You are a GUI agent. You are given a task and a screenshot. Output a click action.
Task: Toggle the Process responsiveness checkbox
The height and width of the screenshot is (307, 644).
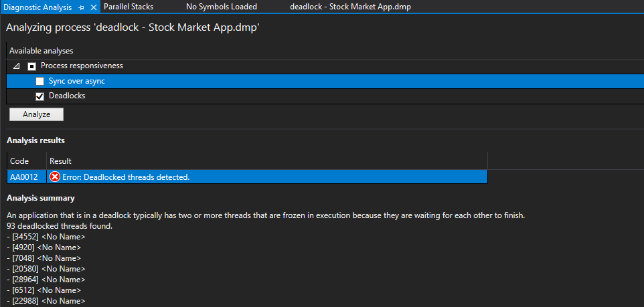(x=31, y=66)
